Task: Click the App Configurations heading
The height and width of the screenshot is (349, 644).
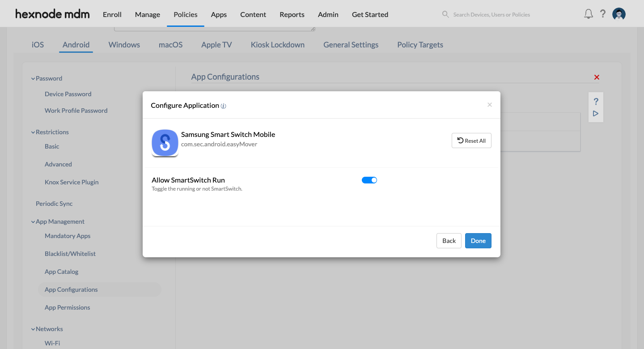Action: (225, 77)
